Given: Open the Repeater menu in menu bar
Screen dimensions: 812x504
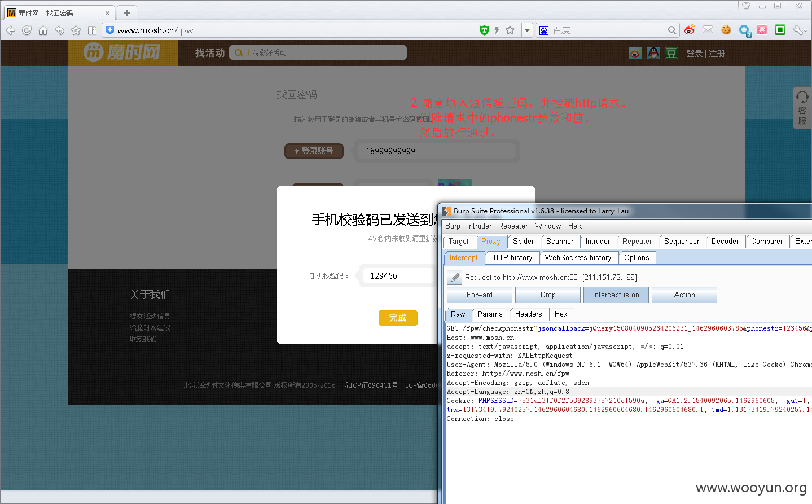Looking at the screenshot, I should pyautogui.click(x=513, y=226).
